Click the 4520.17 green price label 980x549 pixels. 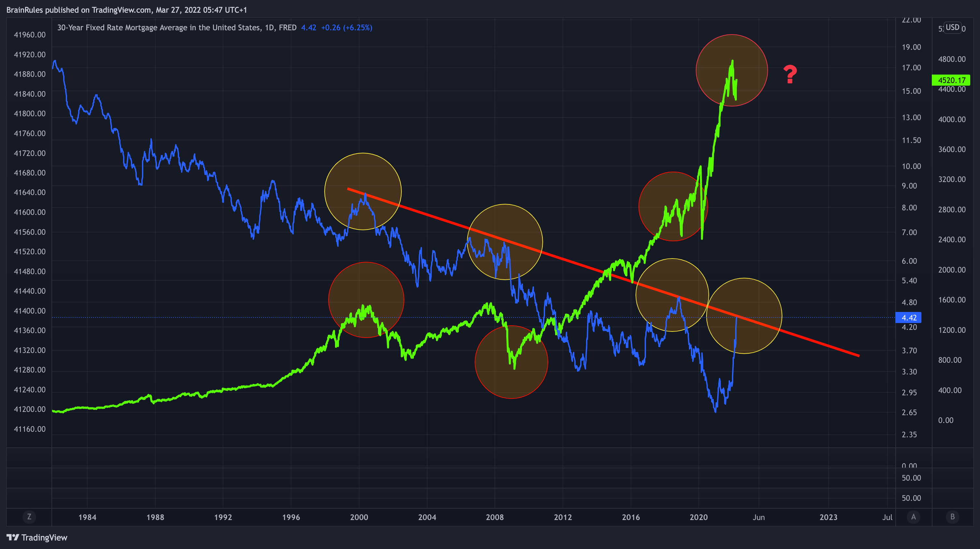(951, 80)
